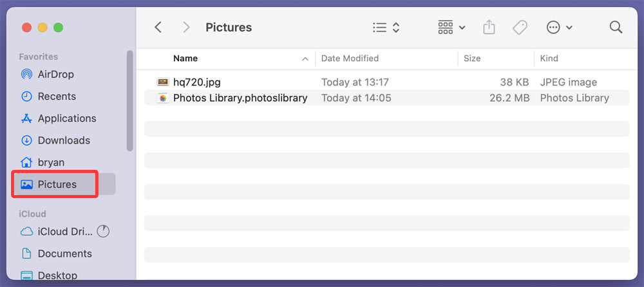Screen dimensions: 644x287
Task: Click the iCloud section heading
Action: [32, 214]
